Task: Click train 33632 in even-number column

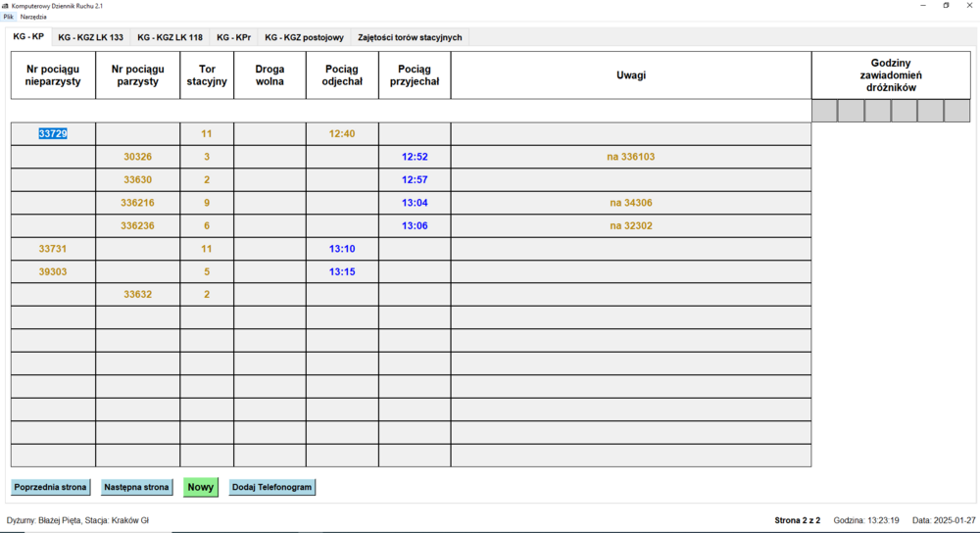Action: click(x=138, y=294)
